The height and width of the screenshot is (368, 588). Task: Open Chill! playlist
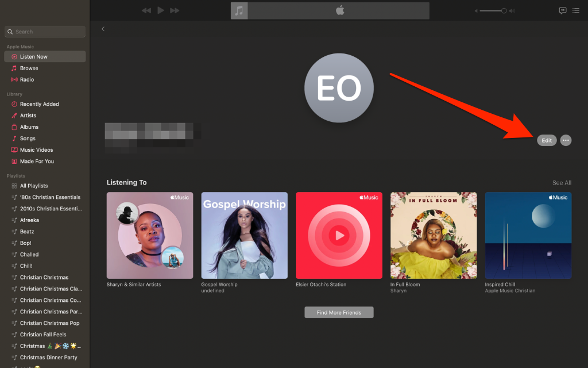[x=45, y=266]
